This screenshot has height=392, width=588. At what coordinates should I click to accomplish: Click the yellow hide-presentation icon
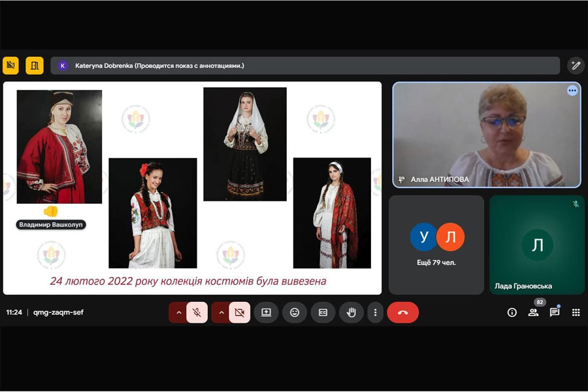tap(10, 65)
